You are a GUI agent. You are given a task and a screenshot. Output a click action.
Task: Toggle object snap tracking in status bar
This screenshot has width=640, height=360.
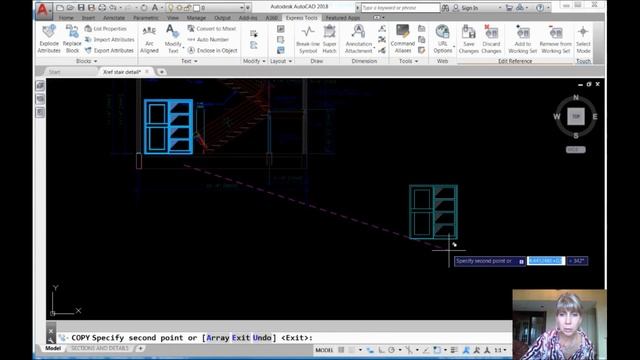[426, 350]
